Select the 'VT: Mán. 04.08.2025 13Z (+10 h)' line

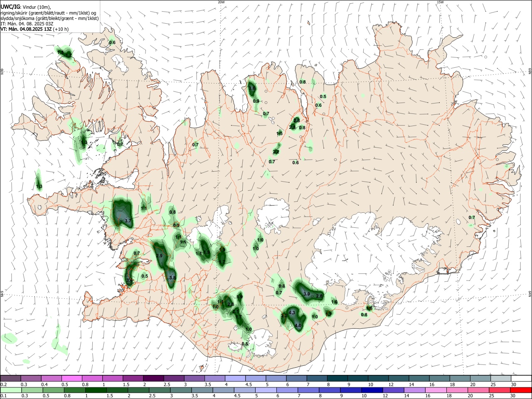click(34, 29)
